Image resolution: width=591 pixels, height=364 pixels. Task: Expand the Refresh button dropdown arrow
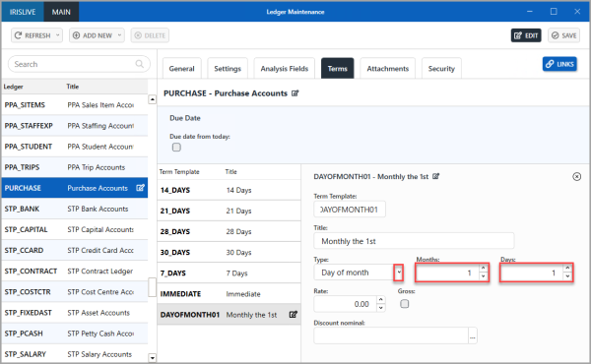click(x=58, y=35)
